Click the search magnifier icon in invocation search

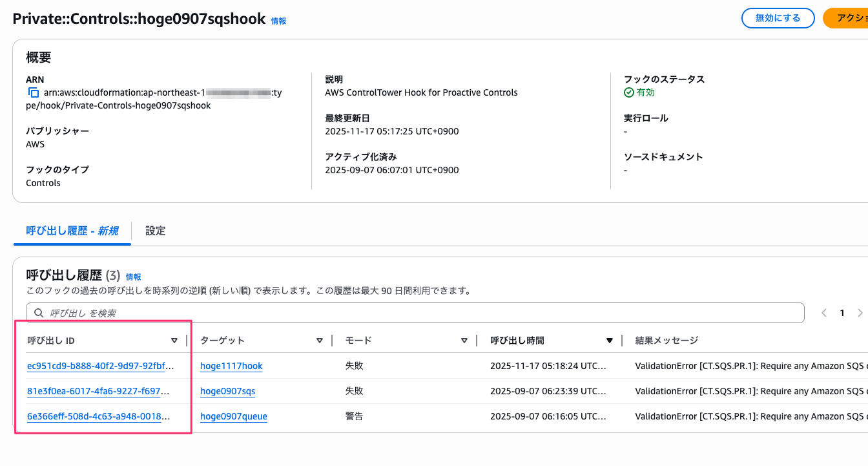point(39,313)
